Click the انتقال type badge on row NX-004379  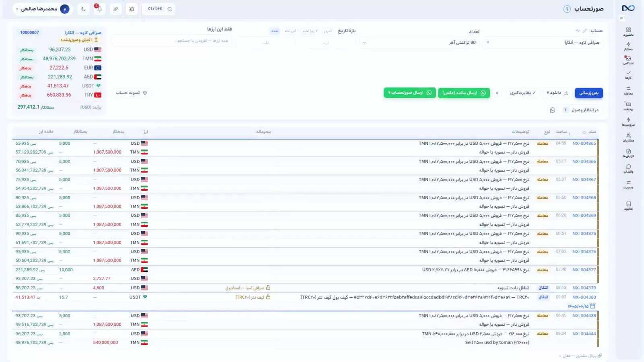pos(543,288)
